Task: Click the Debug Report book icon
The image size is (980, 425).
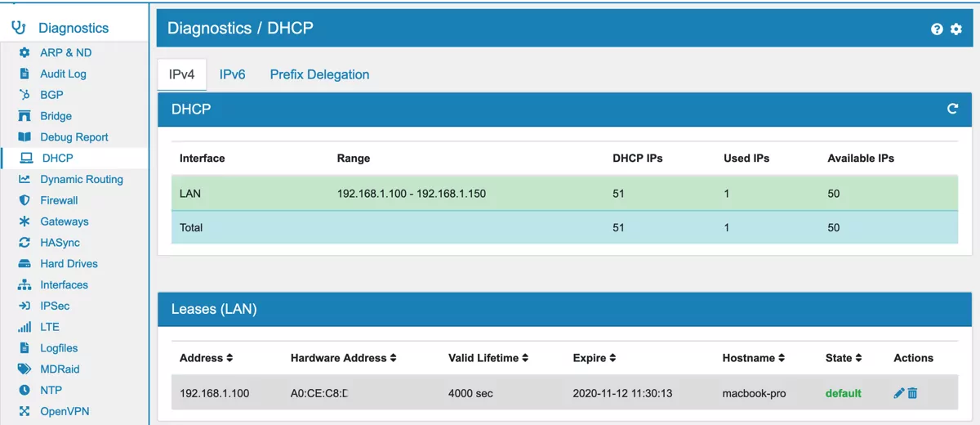Action: (x=24, y=137)
